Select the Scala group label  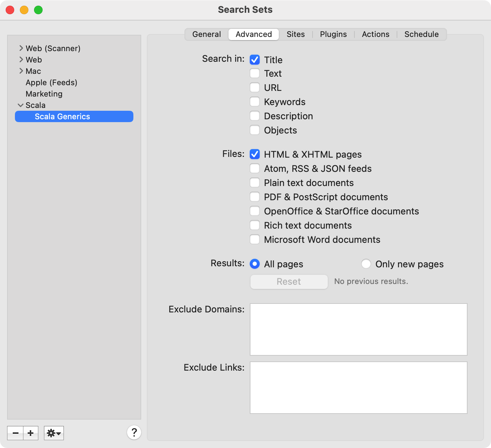(35, 105)
